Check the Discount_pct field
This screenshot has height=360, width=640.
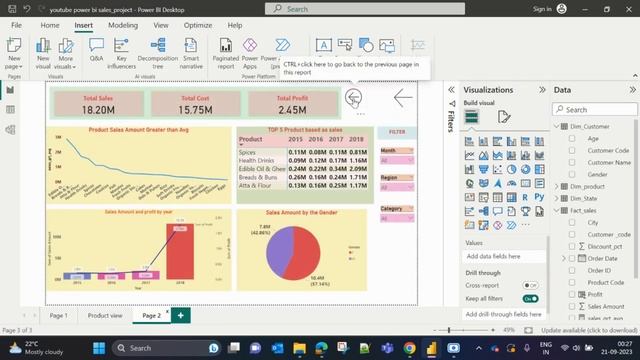click(572, 247)
